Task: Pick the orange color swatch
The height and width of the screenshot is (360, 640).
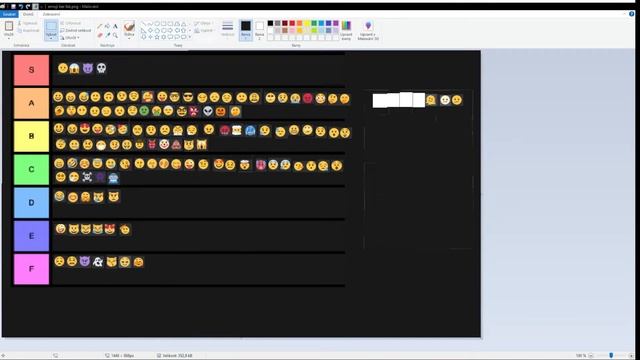Action: pyautogui.click(x=299, y=23)
